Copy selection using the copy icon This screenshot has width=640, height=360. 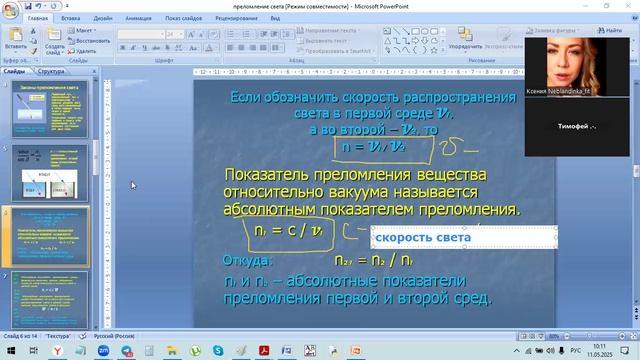pos(33,41)
